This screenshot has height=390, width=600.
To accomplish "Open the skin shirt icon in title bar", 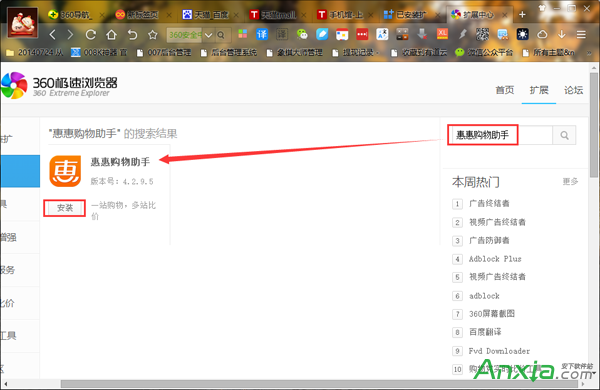I will pyautogui.click(x=542, y=8).
